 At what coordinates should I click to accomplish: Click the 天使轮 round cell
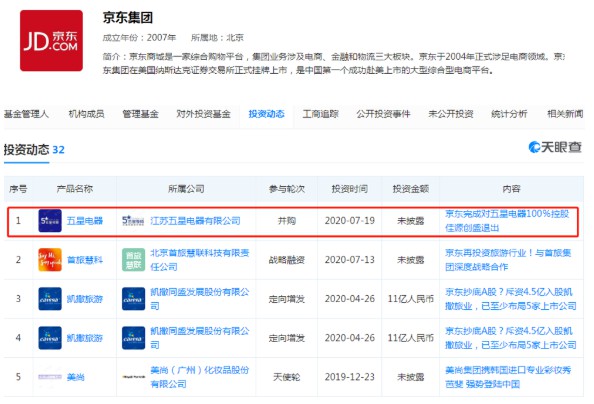pos(287,377)
